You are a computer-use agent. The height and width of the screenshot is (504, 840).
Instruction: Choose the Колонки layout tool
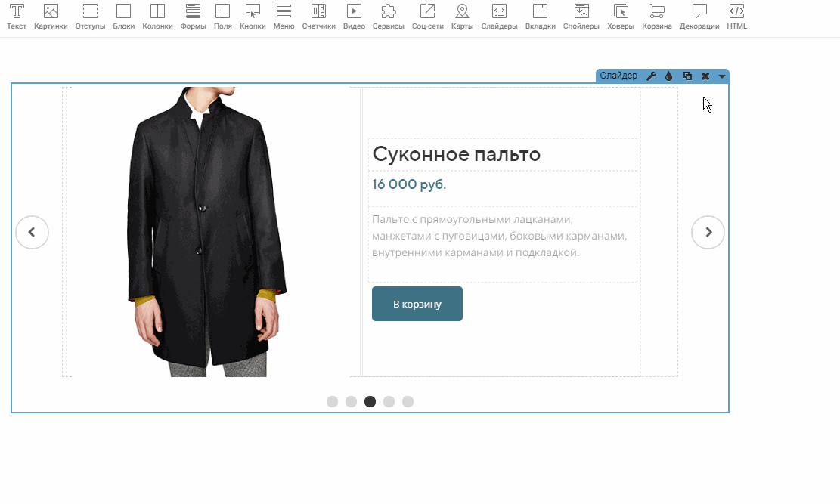(x=157, y=16)
